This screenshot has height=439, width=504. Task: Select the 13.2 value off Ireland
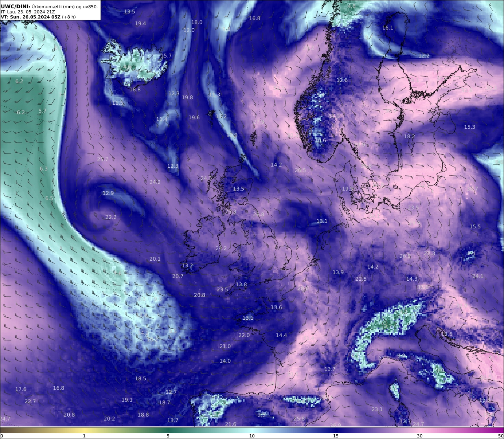point(187,266)
